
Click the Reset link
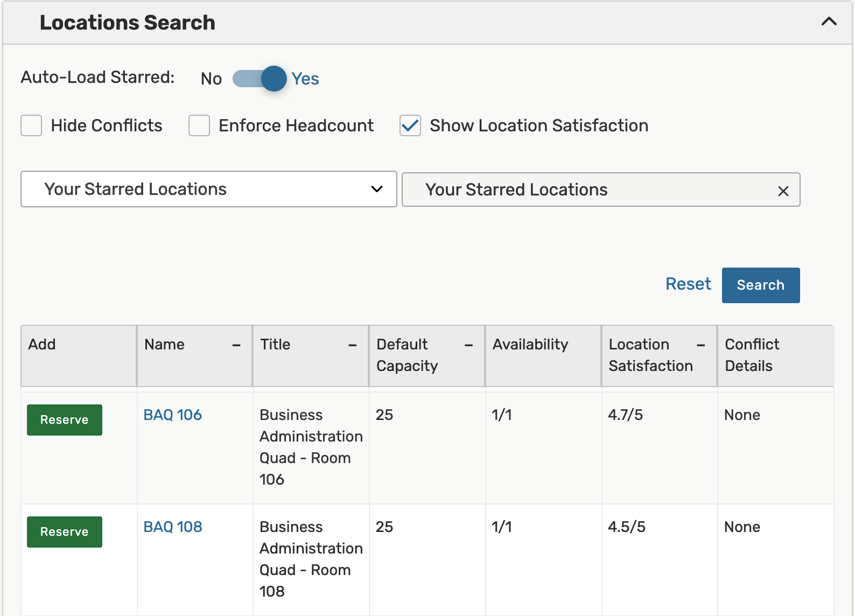(688, 284)
